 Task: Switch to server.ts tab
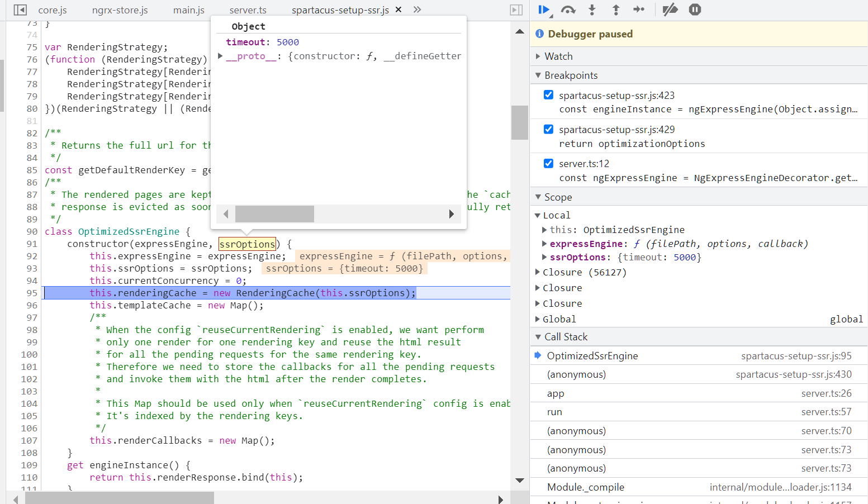248,10
